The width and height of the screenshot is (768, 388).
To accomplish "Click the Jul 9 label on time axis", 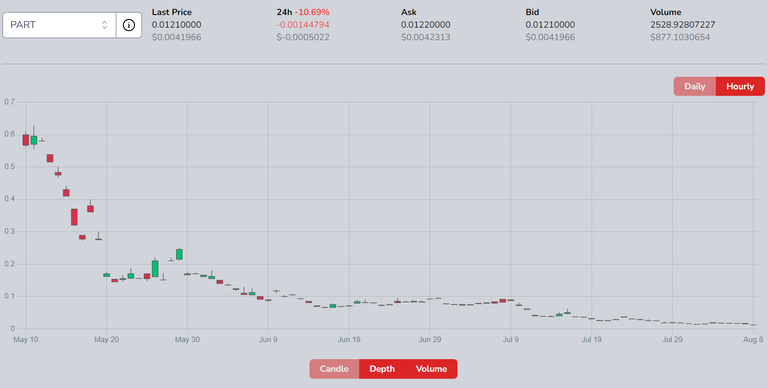I will (x=510, y=340).
